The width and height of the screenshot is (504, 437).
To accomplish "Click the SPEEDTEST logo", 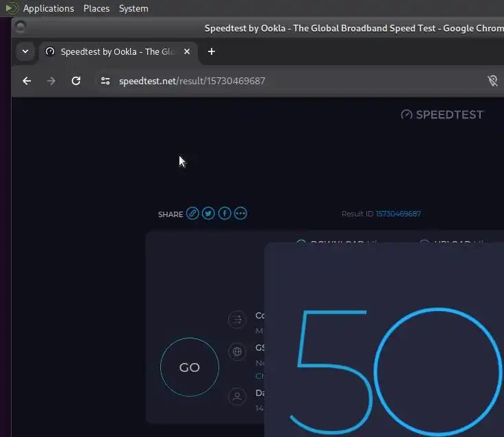I will pos(442,115).
